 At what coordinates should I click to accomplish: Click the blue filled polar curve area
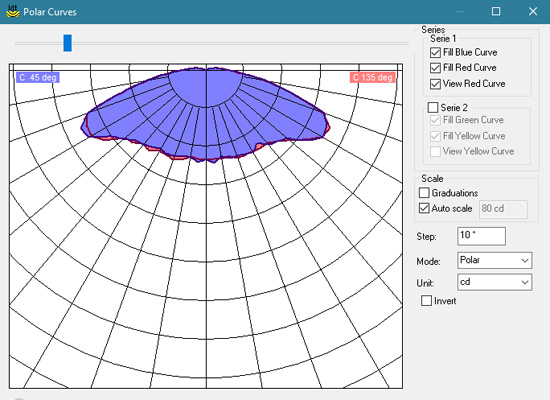point(205,116)
